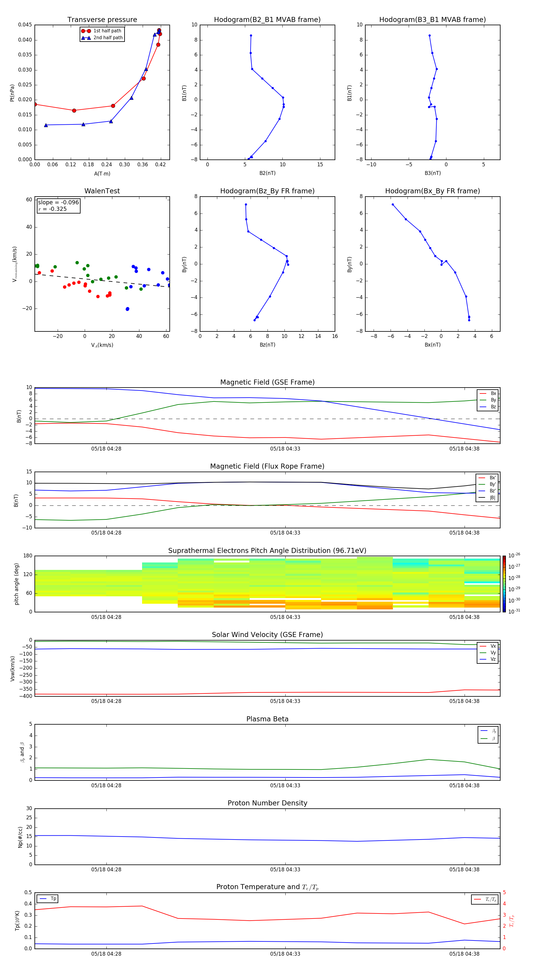Viewport: 535px width, 980px height.
Task: Click the 'r = -0.325' annotation
Action: click(x=53, y=209)
